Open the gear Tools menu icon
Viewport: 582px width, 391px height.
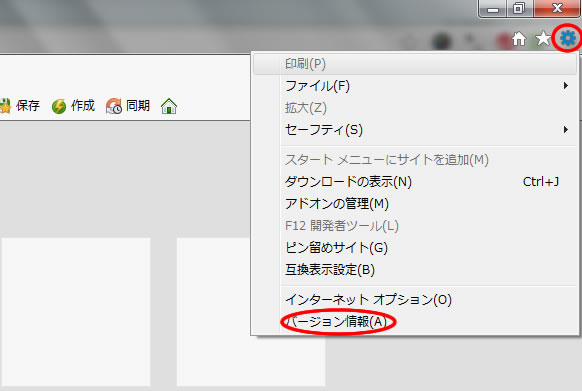(568, 38)
